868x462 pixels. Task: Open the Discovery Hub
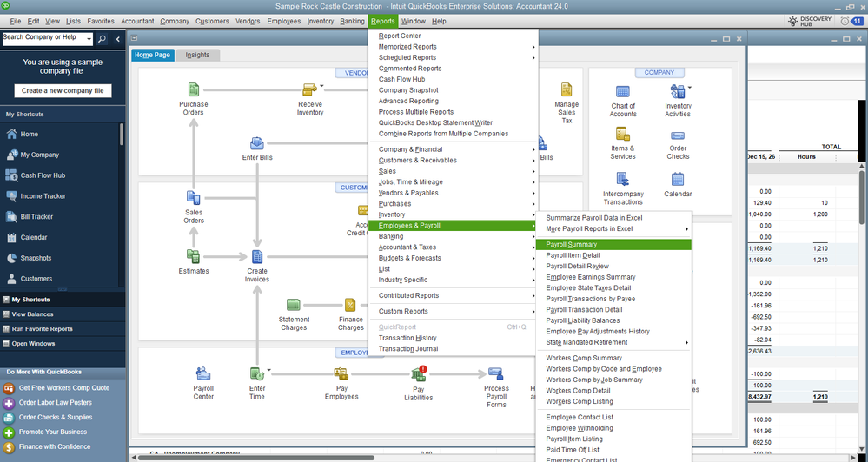pyautogui.click(x=809, y=21)
